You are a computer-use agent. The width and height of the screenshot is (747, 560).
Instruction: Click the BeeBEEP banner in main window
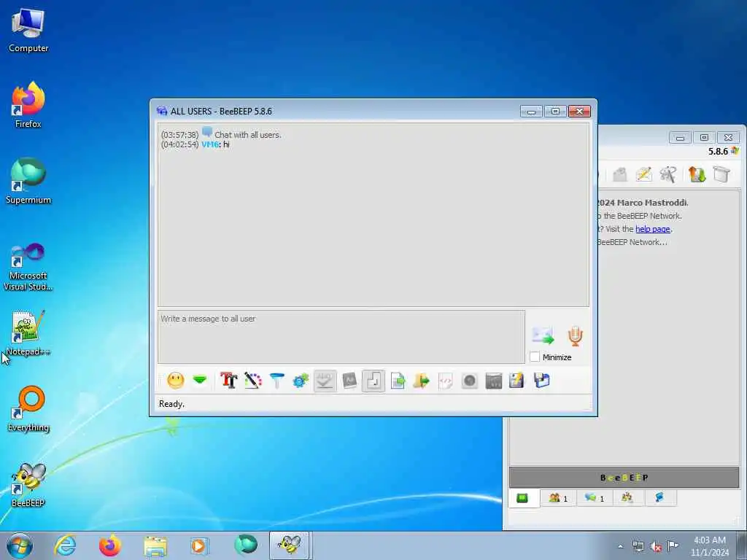point(624,478)
